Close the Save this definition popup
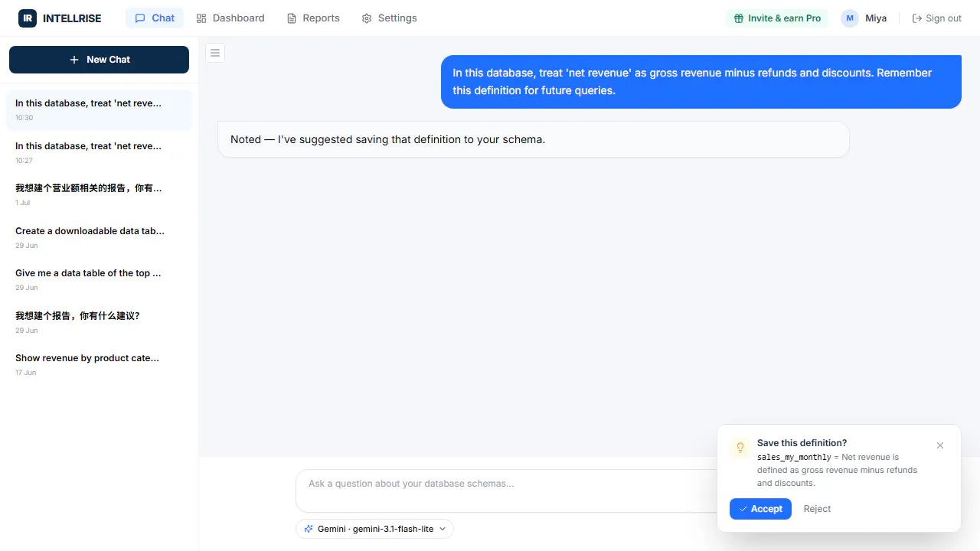This screenshot has height=551, width=980. click(940, 445)
